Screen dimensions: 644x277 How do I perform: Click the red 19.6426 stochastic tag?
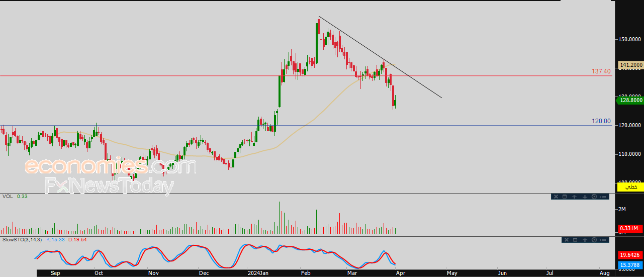pyautogui.click(x=630, y=255)
